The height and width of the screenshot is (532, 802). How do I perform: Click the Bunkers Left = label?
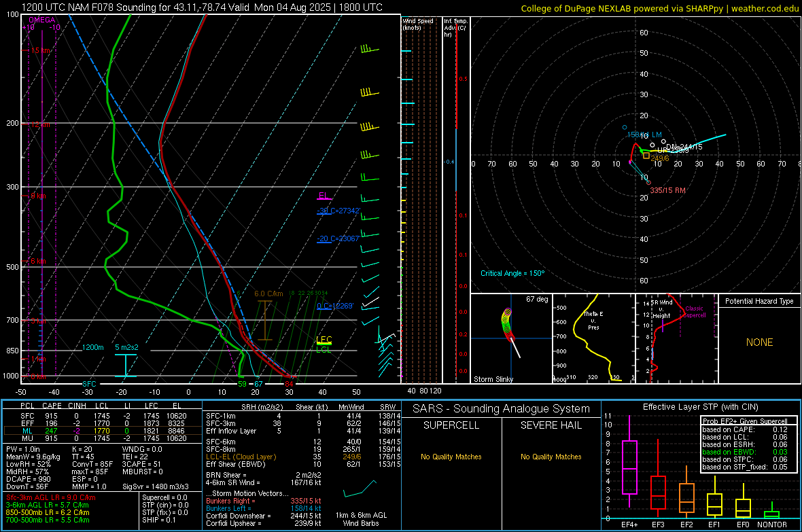pyautogui.click(x=228, y=508)
